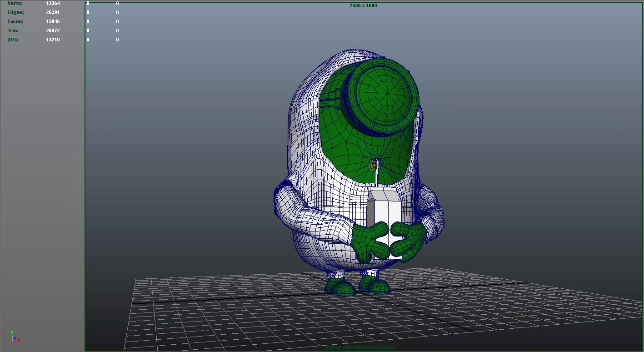The height and width of the screenshot is (352, 644).
Task: Click the Verts heads-up display label
Action: [15, 3]
